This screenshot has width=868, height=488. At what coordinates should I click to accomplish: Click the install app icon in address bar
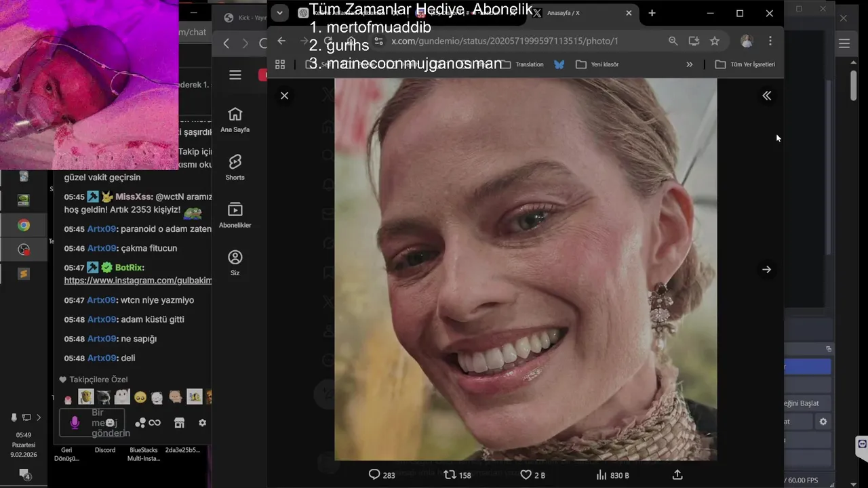click(x=694, y=41)
